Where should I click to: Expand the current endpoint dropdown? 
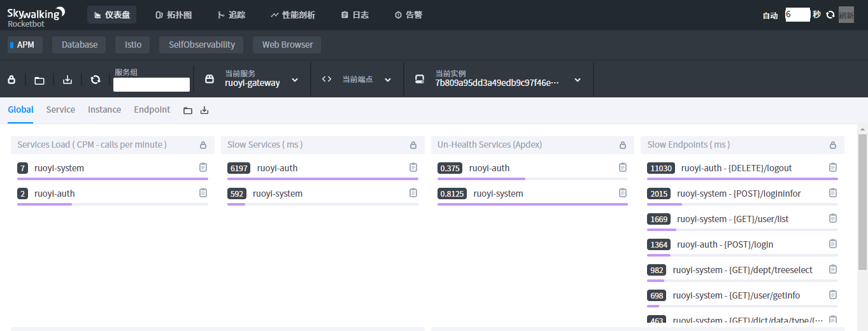click(387, 80)
